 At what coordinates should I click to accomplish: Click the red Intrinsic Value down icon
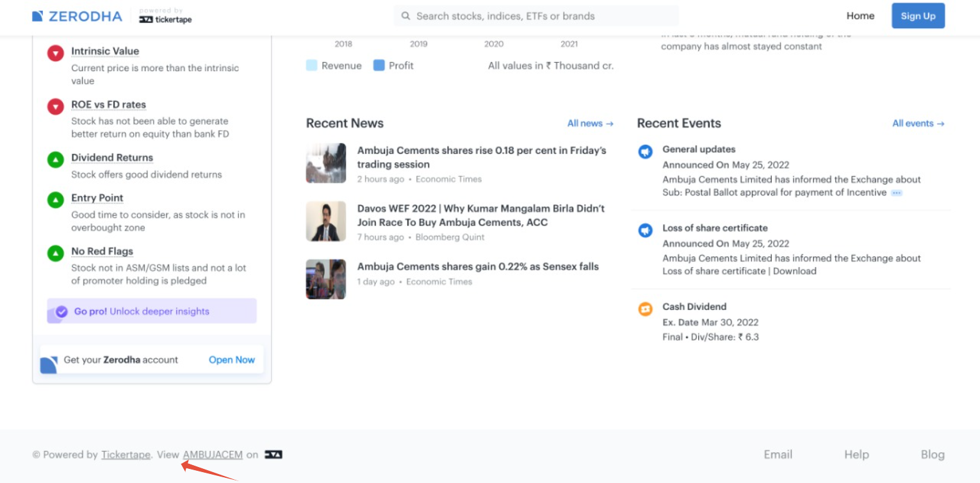click(56, 53)
